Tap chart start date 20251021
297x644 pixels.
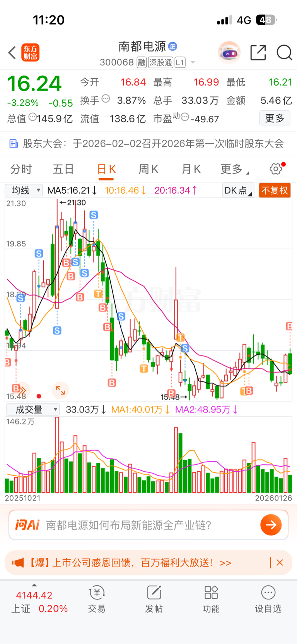22,498
